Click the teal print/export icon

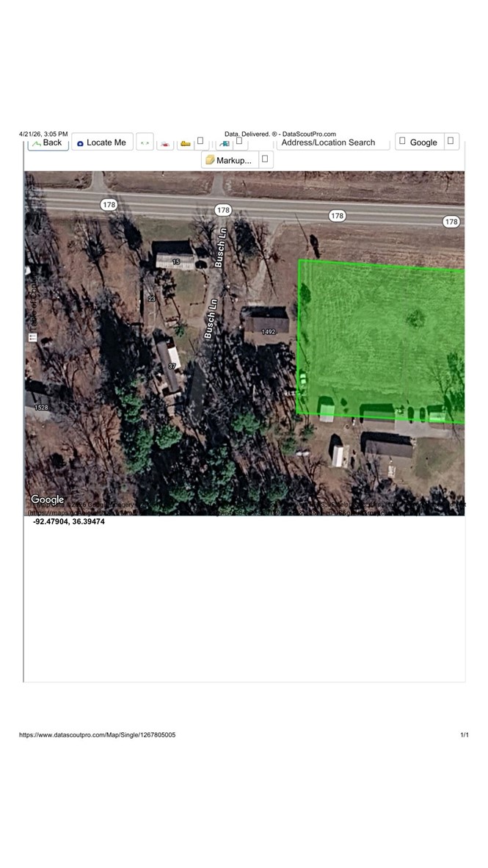(224, 142)
